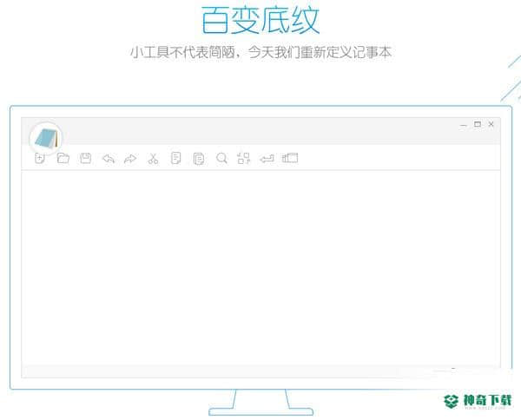
Task: Redo the action with the right arrow
Action: pos(130,159)
